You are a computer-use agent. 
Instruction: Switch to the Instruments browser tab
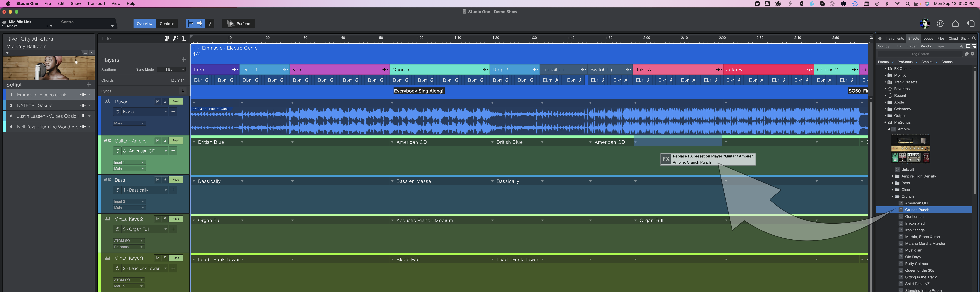[894, 38]
